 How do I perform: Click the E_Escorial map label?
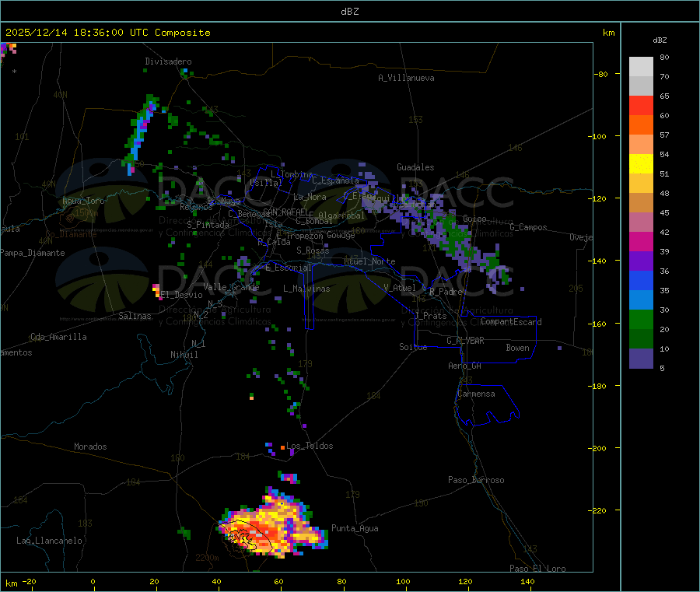pyautogui.click(x=289, y=268)
